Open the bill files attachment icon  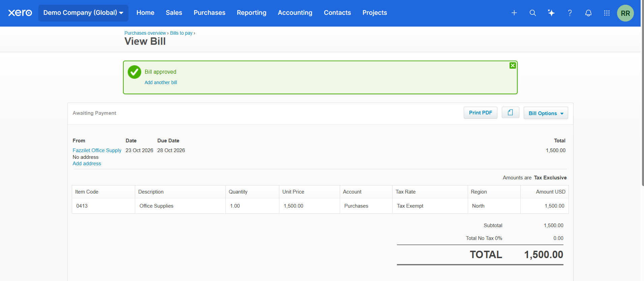click(510, 112)
